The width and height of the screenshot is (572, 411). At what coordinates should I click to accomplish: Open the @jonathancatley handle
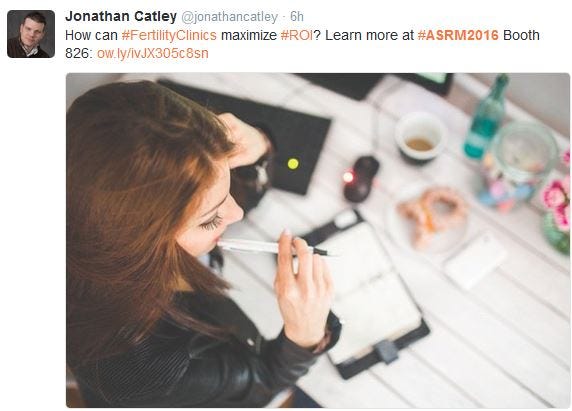[x=229, y=17]
